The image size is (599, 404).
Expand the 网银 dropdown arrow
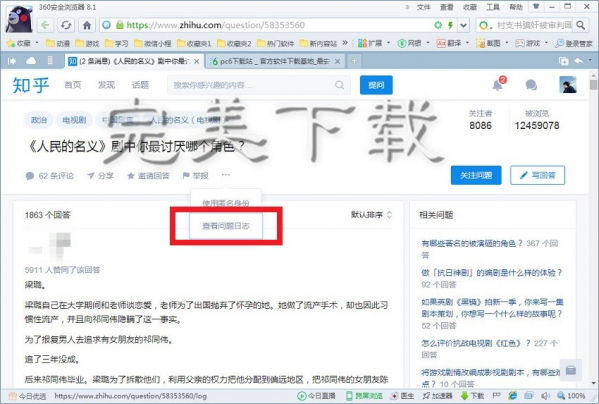428,43
